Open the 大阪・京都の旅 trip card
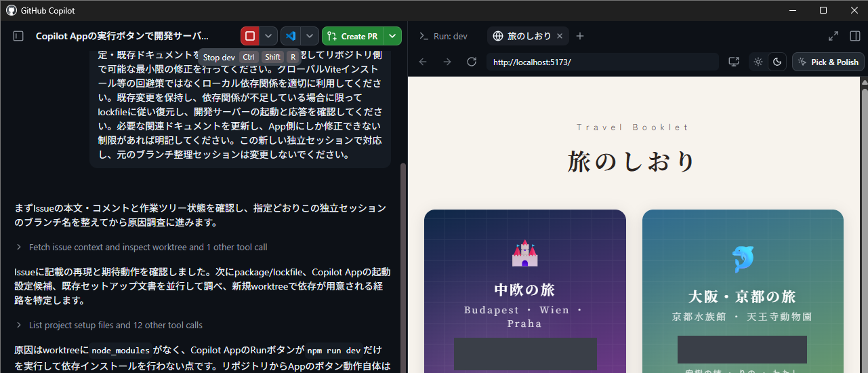Image resolution: width=868 pixels, height=373 pixels. [743, 292]
